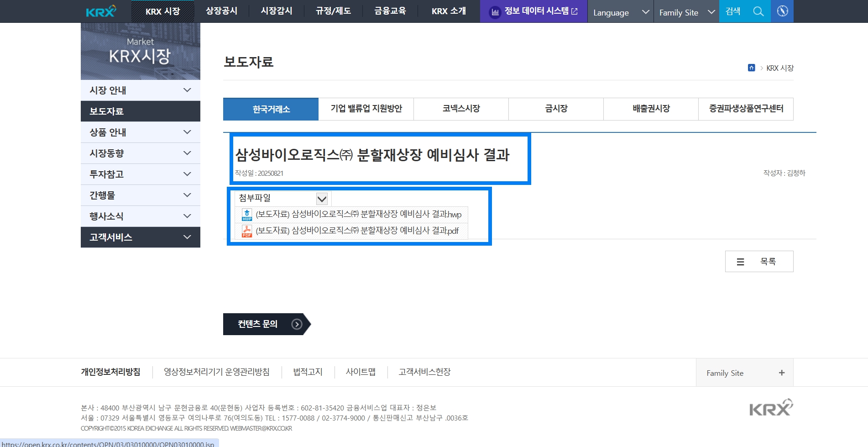
Task: Select 보도자료 in the sidebar
Action: 141,111
